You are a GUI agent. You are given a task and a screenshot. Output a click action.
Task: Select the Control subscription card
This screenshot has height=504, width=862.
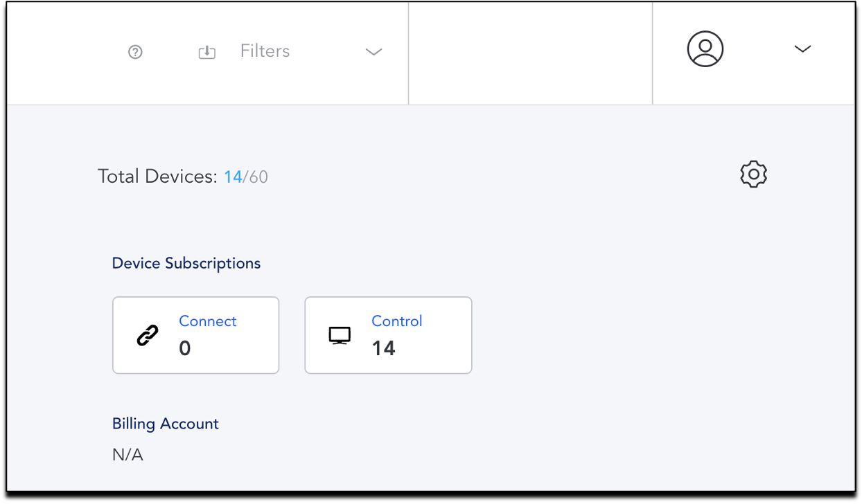tap(388, 335)
